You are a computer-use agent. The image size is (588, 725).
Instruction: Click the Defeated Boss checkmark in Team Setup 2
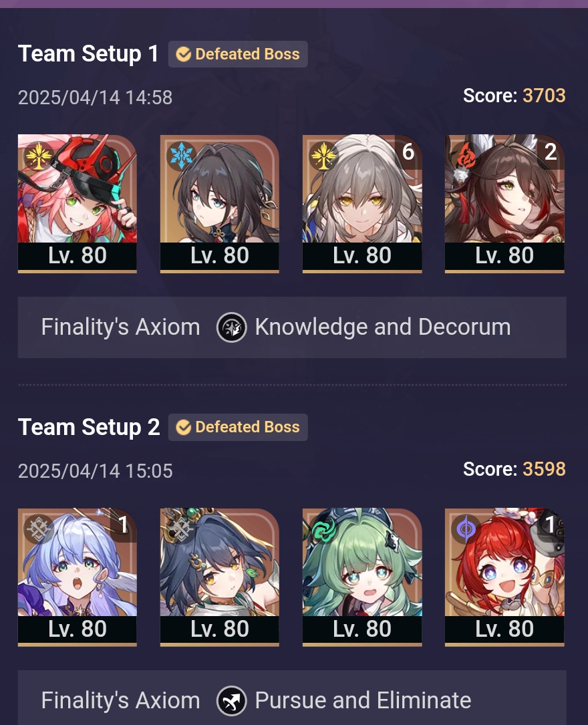pyautogui.click(x=184, y=427)
